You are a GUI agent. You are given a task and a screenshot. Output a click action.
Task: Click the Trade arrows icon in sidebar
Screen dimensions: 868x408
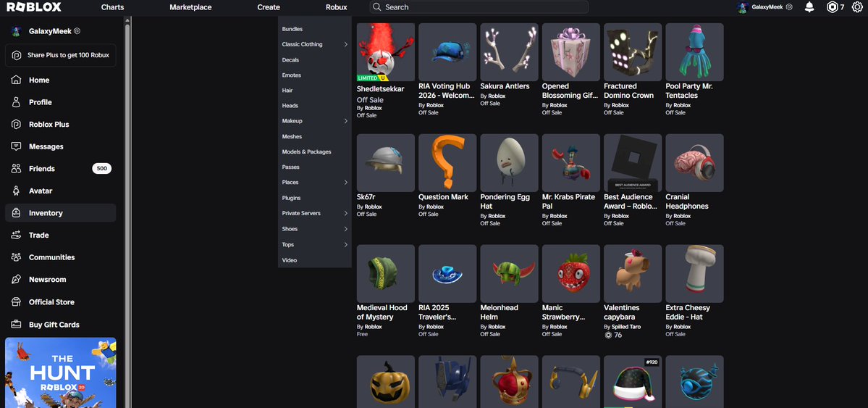coord(16,235)
